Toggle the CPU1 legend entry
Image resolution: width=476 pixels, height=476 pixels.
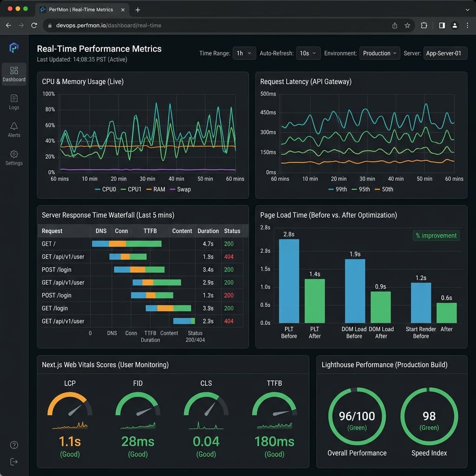[131, 189]
